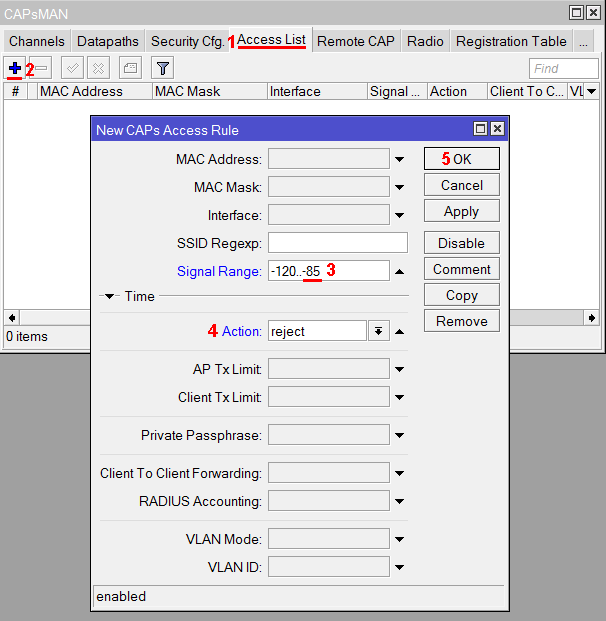This screenshot has width=606, height=621.
Task: Expand the Time section
Action: click(x=110, y=296)
